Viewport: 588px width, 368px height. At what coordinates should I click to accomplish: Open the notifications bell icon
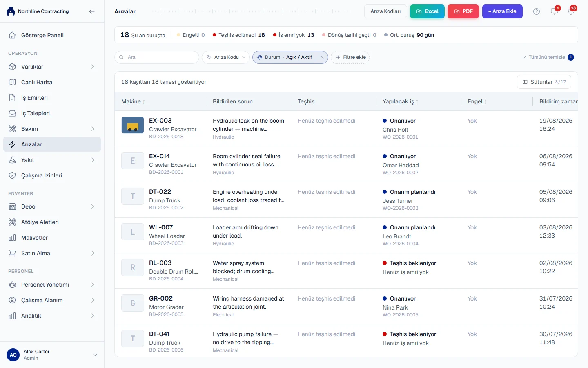(x=571, y=11)
